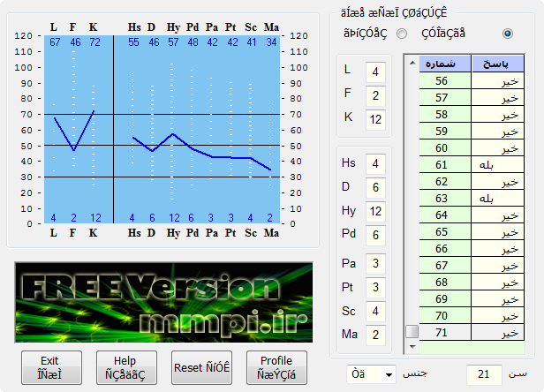The image size is (544, 392).
Task: Click the currently selected radio button
Action: (x=507, y=34)
